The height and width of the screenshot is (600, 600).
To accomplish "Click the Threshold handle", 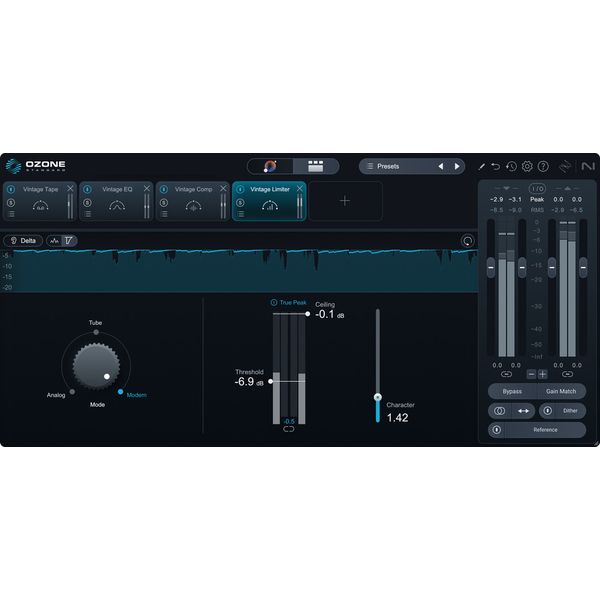I will (x=271, y=382).
